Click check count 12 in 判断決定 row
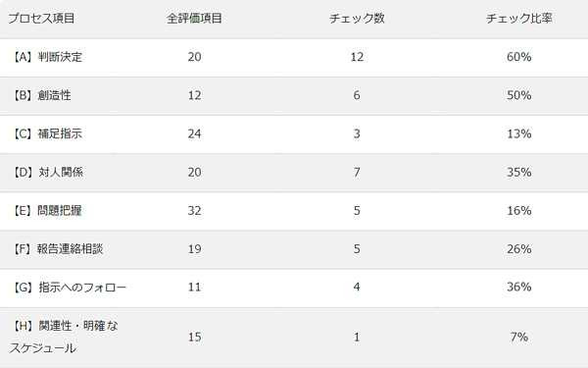The image size is (588, 368). (x=357, y=57)
